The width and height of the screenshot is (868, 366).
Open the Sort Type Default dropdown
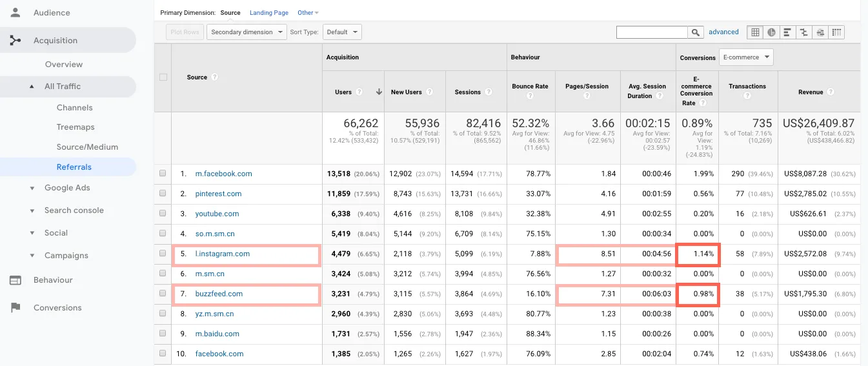click(342, 32)
